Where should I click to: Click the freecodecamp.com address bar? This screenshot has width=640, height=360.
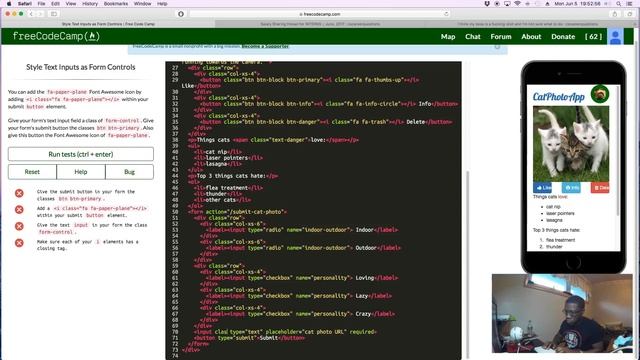320,14
